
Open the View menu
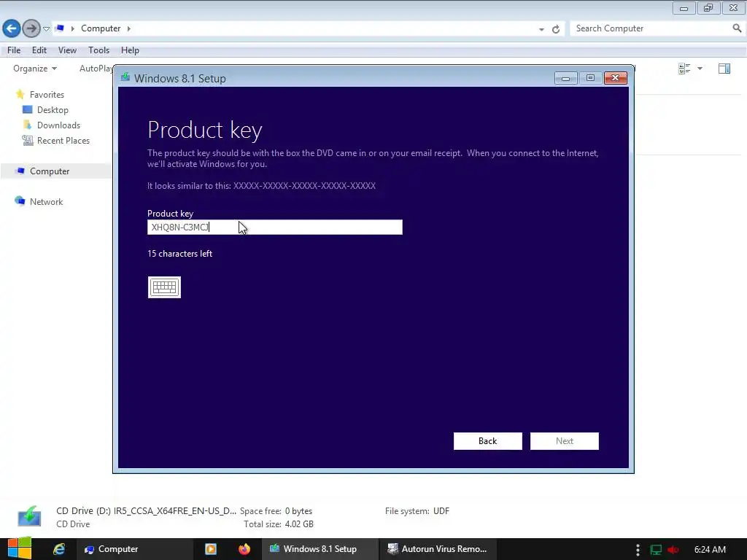point(67,50)
